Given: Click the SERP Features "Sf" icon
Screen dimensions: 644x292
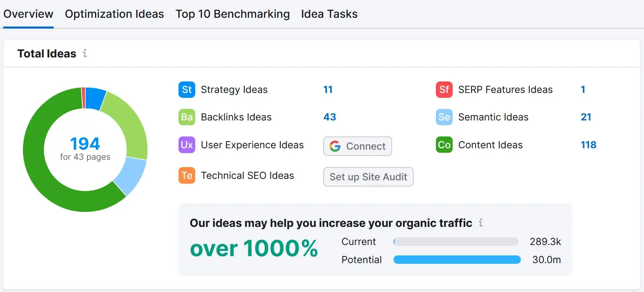Looking at the screenshot, I should click(x=444, y=89).
